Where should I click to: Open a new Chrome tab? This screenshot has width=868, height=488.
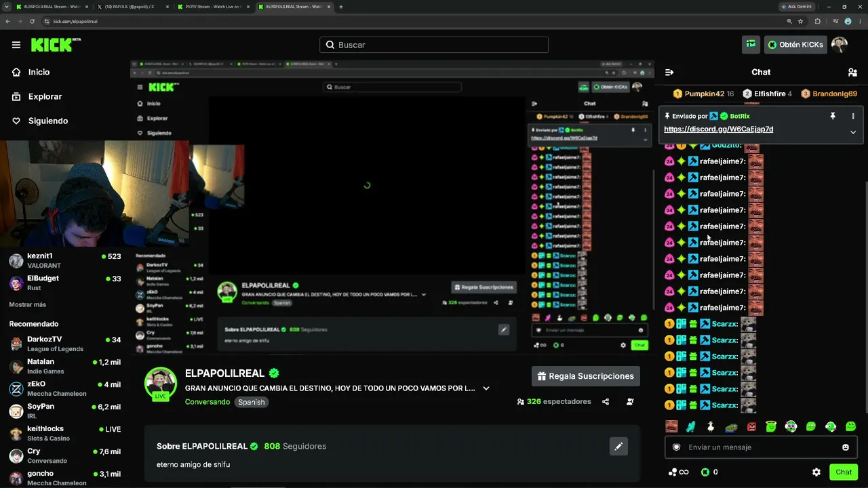pos(341,7)
